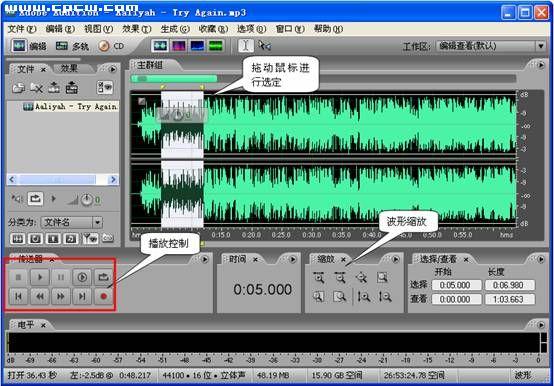Image resolution: width=554 pixels, height=386 pixels.
Task: Open the 缩放 panel options arrow
Action: 396,260
